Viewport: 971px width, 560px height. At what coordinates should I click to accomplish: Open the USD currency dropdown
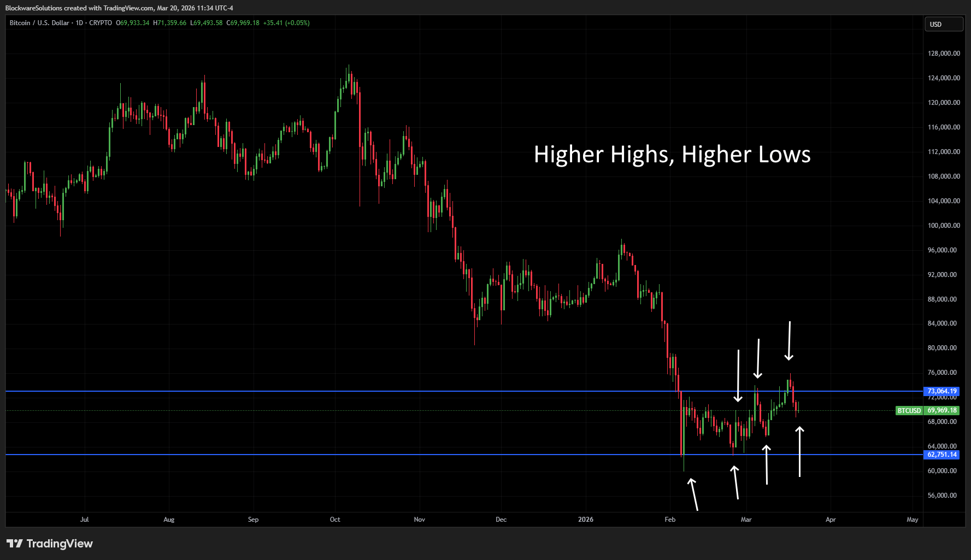[944, 24]
